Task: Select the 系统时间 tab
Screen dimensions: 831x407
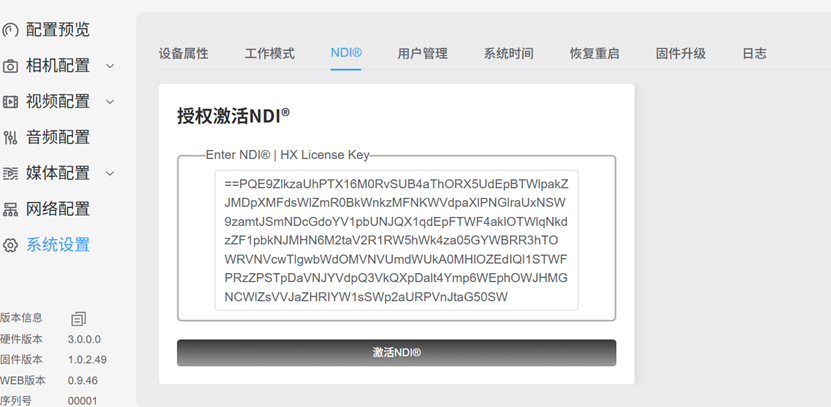Action: point(508,53)
